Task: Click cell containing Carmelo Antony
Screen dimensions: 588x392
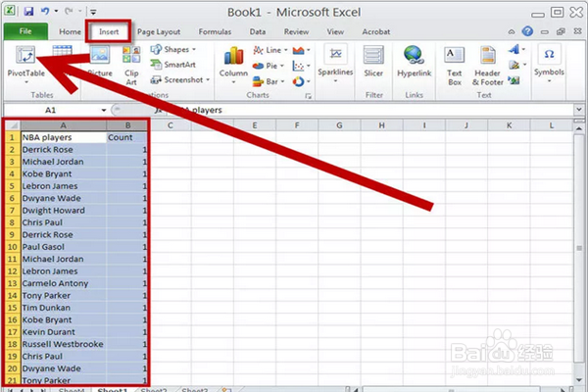Action: pyautogui.click(x=64, y=283)
